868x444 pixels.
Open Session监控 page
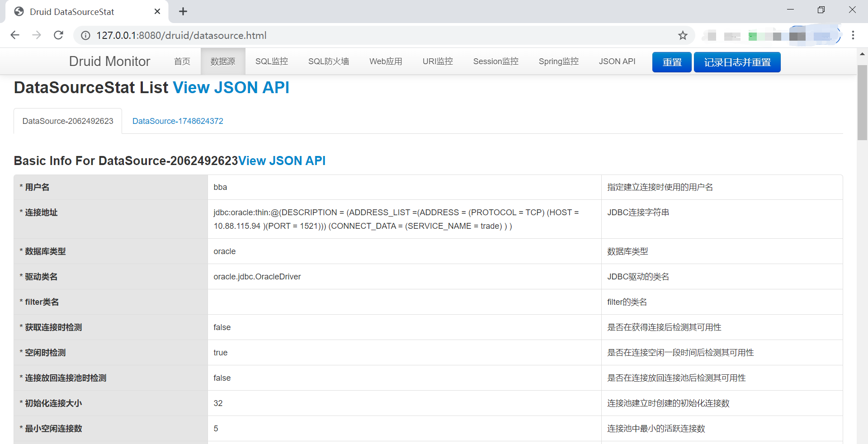coord(496,61)
